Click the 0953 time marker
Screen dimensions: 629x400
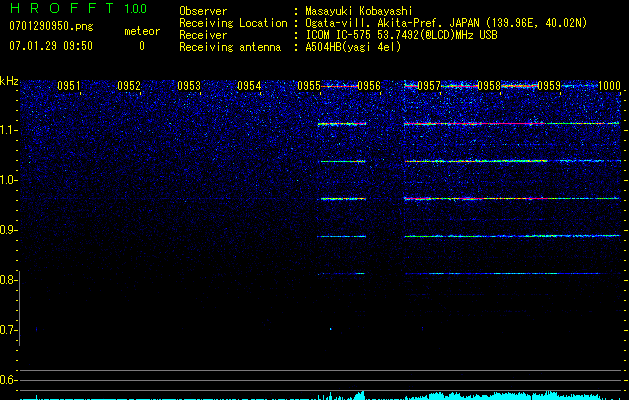point(189,86)
